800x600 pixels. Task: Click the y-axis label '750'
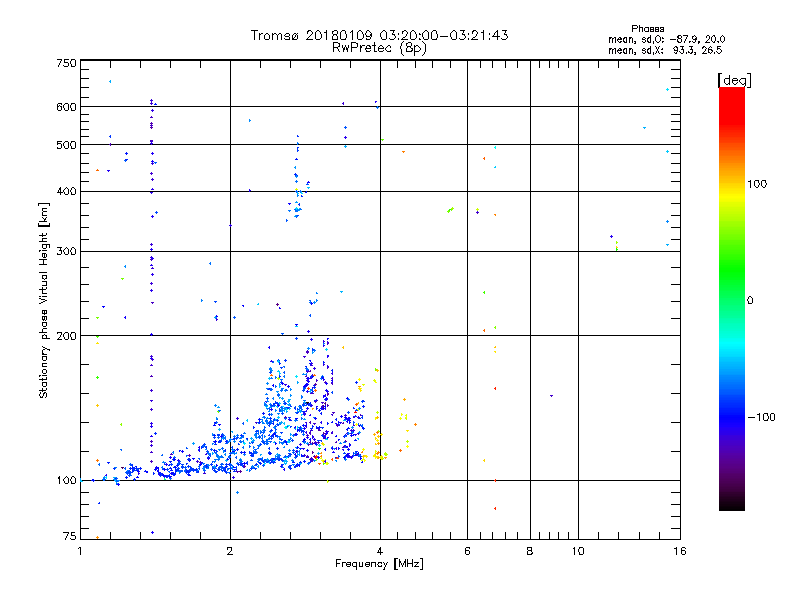click(66, 63)
